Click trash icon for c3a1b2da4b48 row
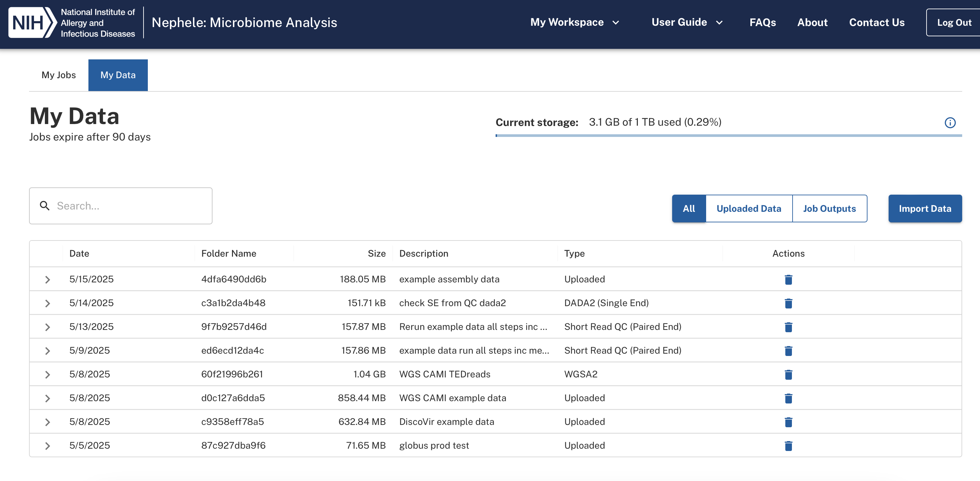Screen dimensions: 980x481 point(788,303)
